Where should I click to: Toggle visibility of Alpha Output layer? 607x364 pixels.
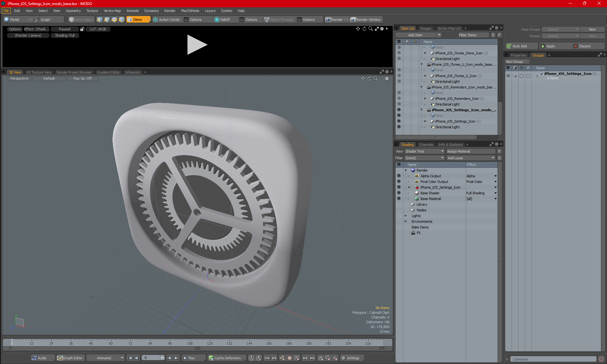399,176
